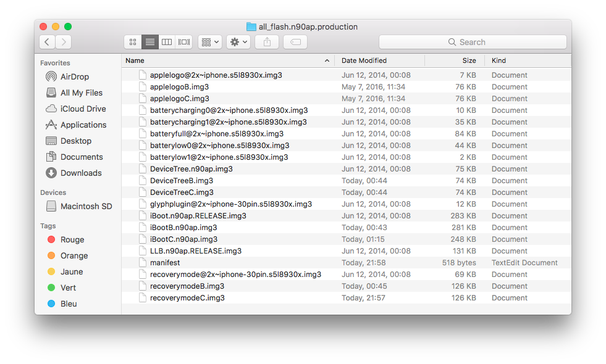Filter by the Jaune yellow tag
Image resolution: width=606 pixels, height=364 pixels.
(x=65, y=271)
